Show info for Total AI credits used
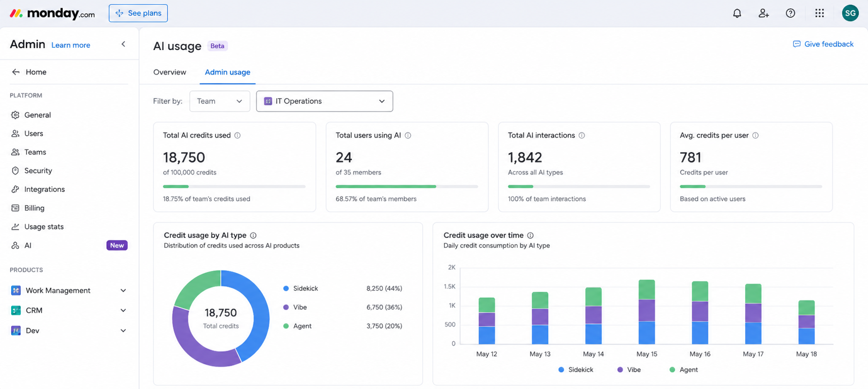Viewport: 868px width, 389px height. click(237, 135)
